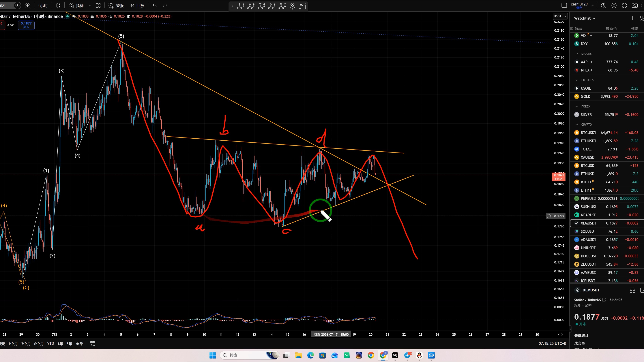The image size is (644, 362).
Task: Select the Elliott impulse wave 1-5 tool
Action: point(241,6)
